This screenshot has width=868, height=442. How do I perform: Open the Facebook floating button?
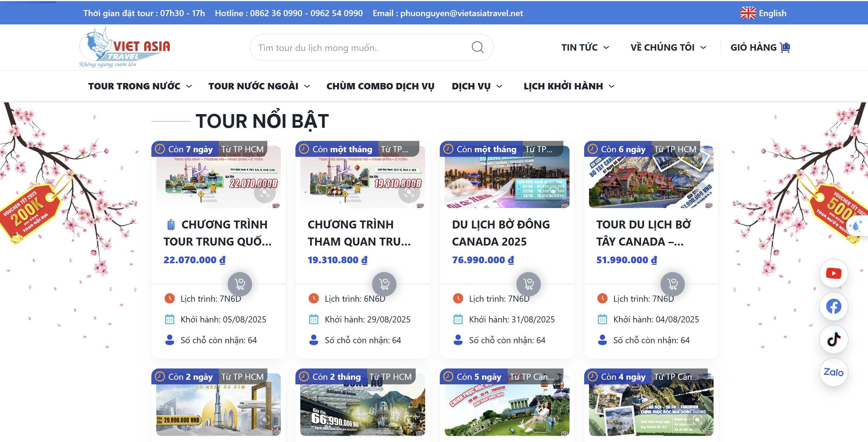(x=834, y=306)
